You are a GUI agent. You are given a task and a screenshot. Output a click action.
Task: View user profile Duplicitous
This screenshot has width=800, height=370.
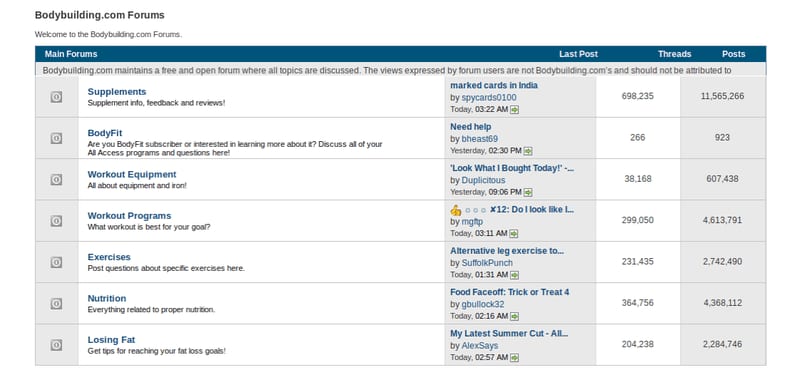[483, 180]
